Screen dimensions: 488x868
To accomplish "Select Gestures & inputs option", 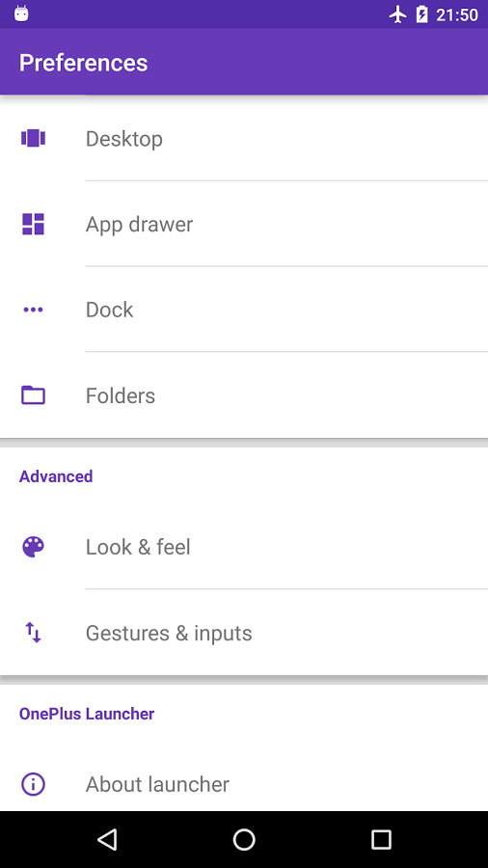I will click(244, 633).
